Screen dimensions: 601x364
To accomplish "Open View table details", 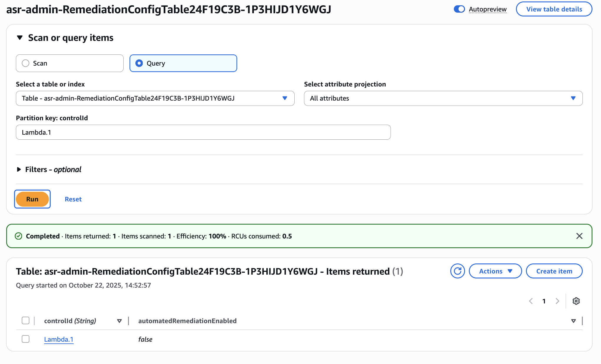I will click(x=554, y=9).
